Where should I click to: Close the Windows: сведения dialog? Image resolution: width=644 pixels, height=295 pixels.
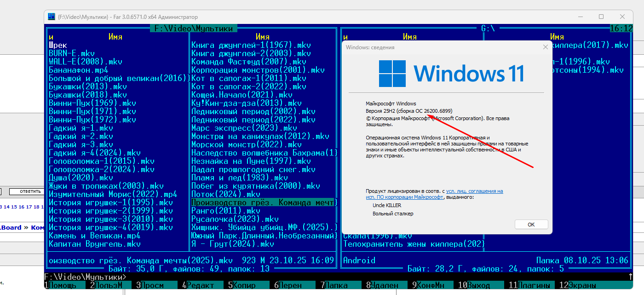click(x=546, y=47)
